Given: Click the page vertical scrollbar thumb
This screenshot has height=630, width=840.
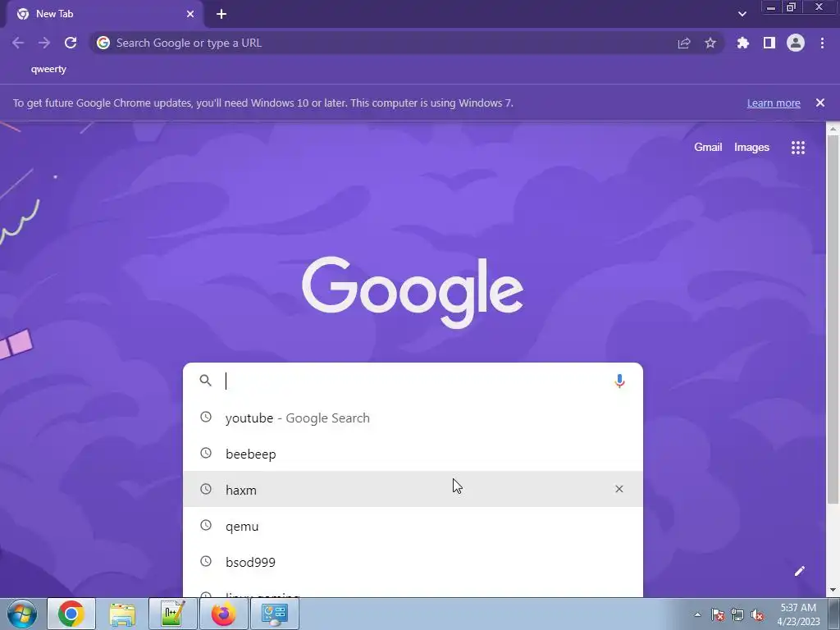Looking at the screenshot, I should pyautogui.click(x=833, y=318).
